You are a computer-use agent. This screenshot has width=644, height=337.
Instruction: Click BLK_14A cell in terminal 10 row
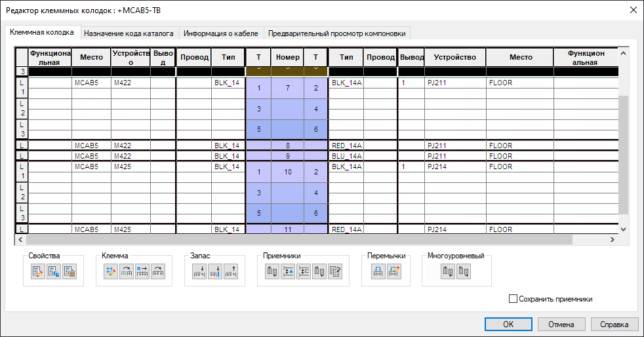pos(346,167)
